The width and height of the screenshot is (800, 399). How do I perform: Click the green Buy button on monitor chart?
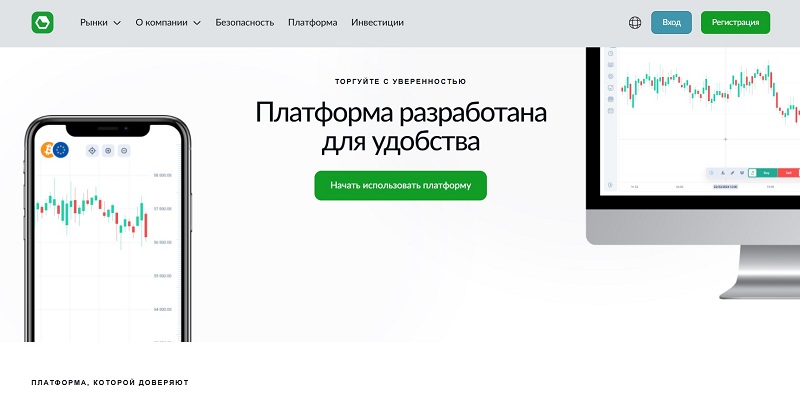766,173
